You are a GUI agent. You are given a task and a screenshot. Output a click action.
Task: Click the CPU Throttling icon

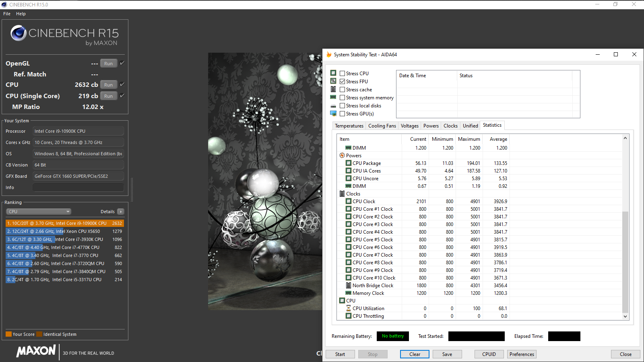pyautogui.click(x=349, y=316)
